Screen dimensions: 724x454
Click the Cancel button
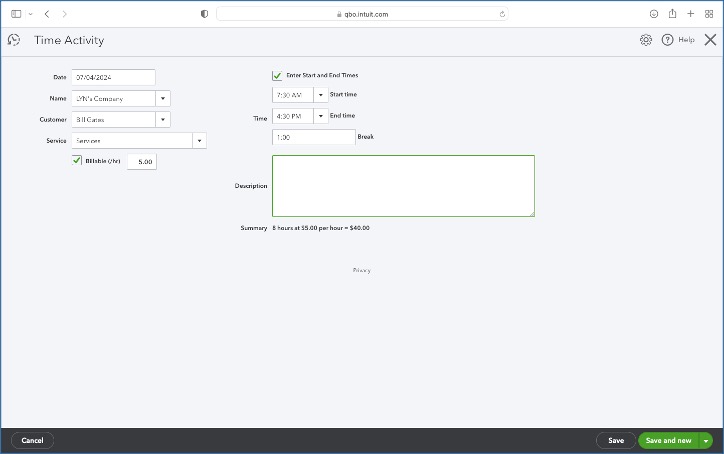(32, 440)
